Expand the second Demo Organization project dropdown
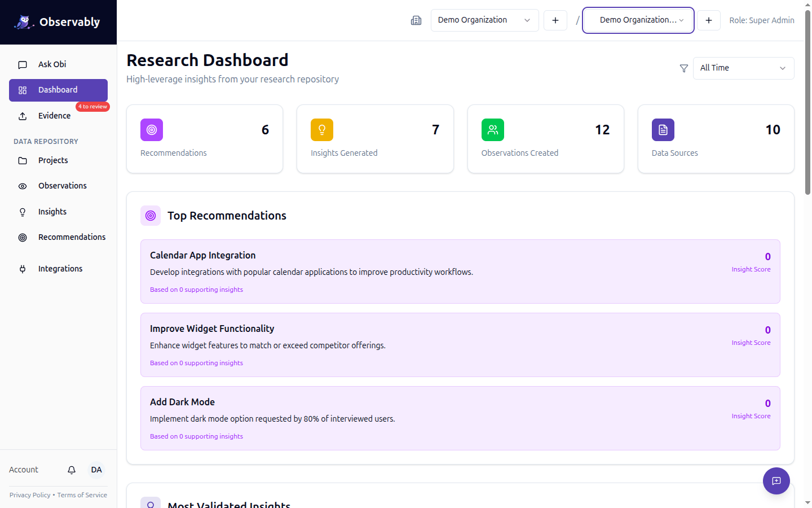This screenshot has height=508, width=812. click(638, 20)
